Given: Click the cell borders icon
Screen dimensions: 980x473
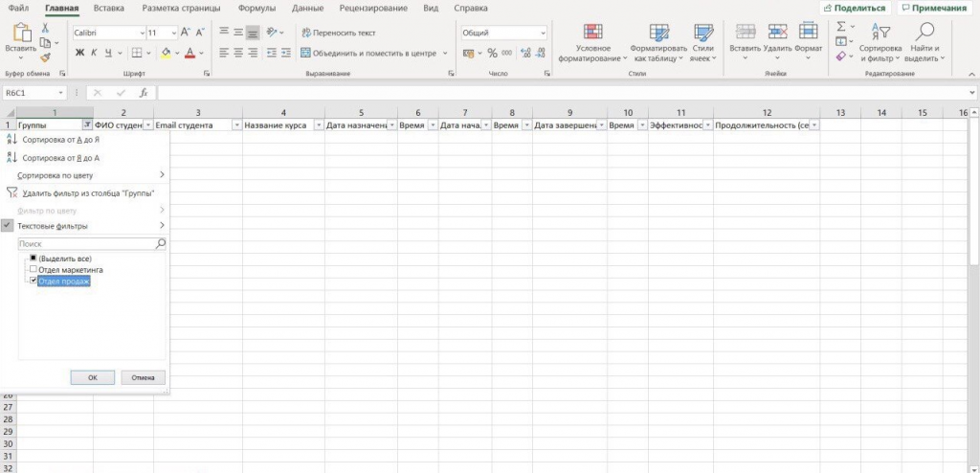Looking at the screenshot, I should 137,54.
